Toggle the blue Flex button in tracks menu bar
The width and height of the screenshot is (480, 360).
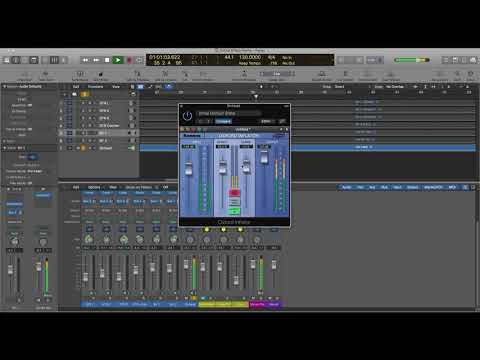click(x=169, y=87)
